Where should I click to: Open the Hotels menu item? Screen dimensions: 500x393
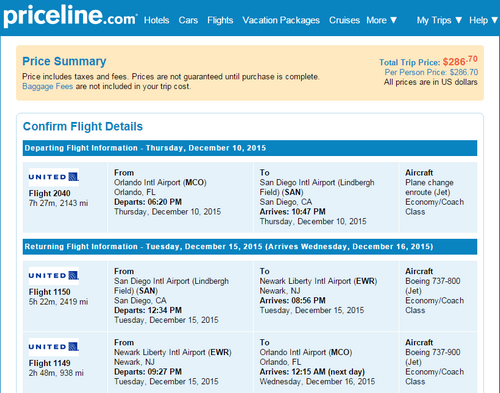pos(156,20)
